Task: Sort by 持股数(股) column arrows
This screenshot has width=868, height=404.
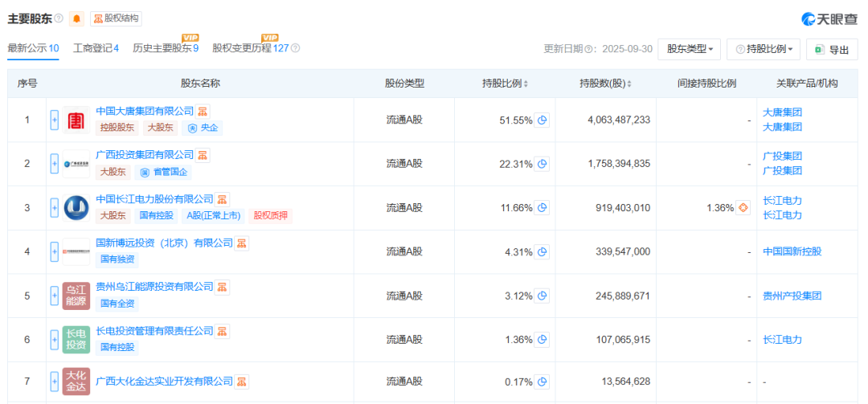Action: pos(629,84)
